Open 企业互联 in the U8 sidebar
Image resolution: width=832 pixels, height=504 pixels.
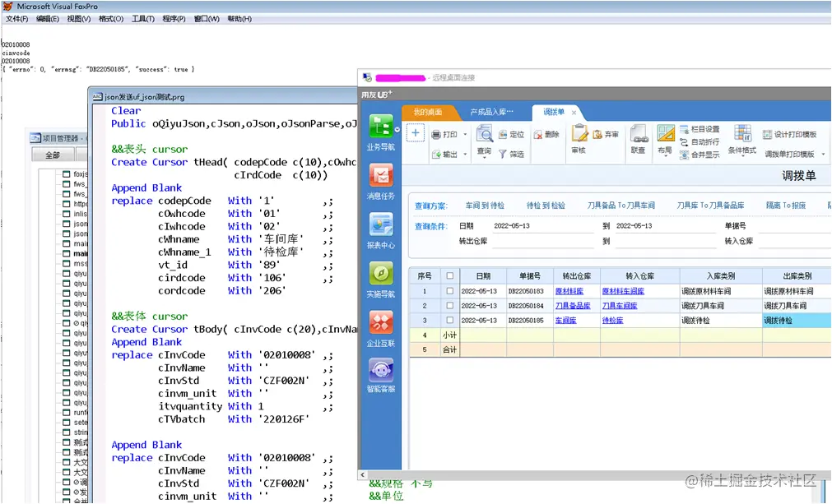[380, 329]
